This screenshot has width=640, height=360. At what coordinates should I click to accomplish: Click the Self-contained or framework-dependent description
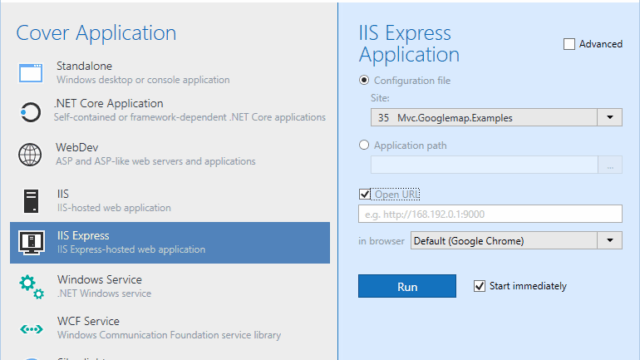tap(190, 117)
